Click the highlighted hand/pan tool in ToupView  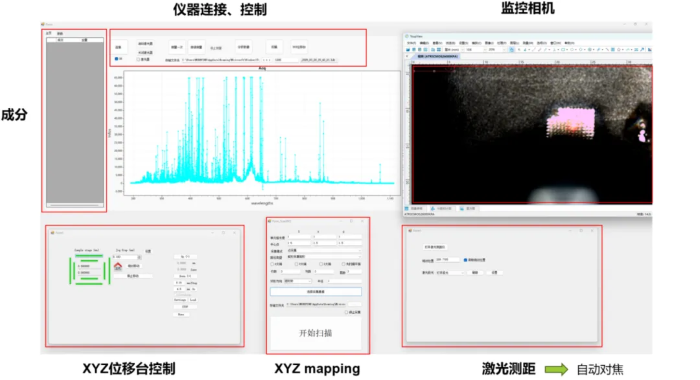[x=512, y=50]
